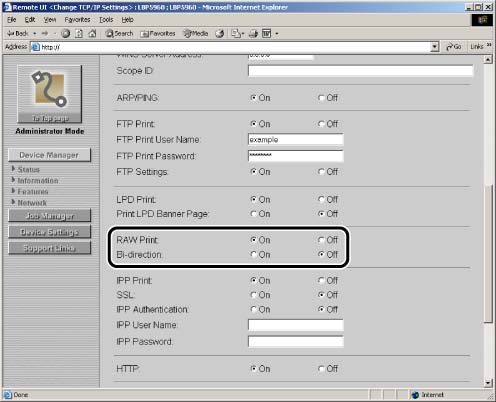Open the address bar dropdown arrow
The height and width of the screenshot is (402, 496).
(x=435, y=47)
